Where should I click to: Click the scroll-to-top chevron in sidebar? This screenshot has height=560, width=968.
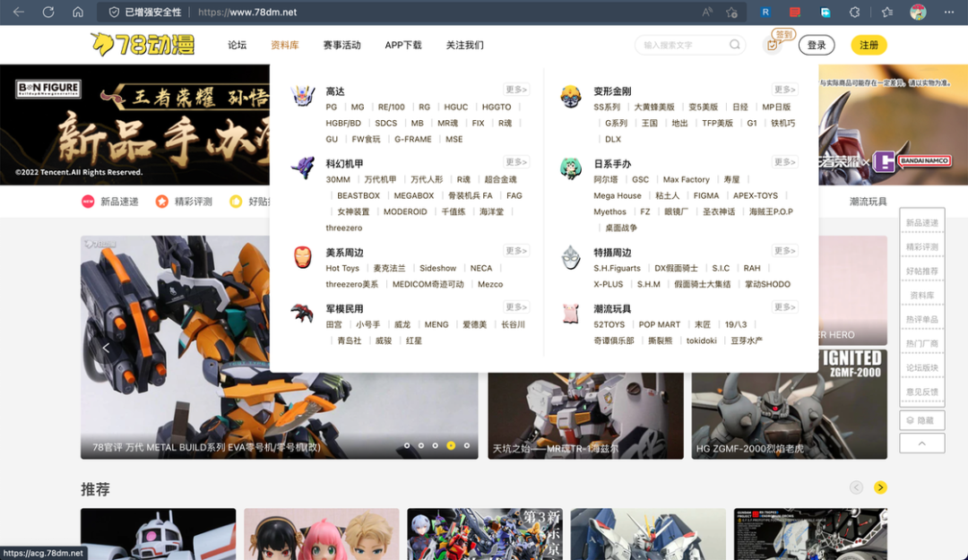point(921,444)
